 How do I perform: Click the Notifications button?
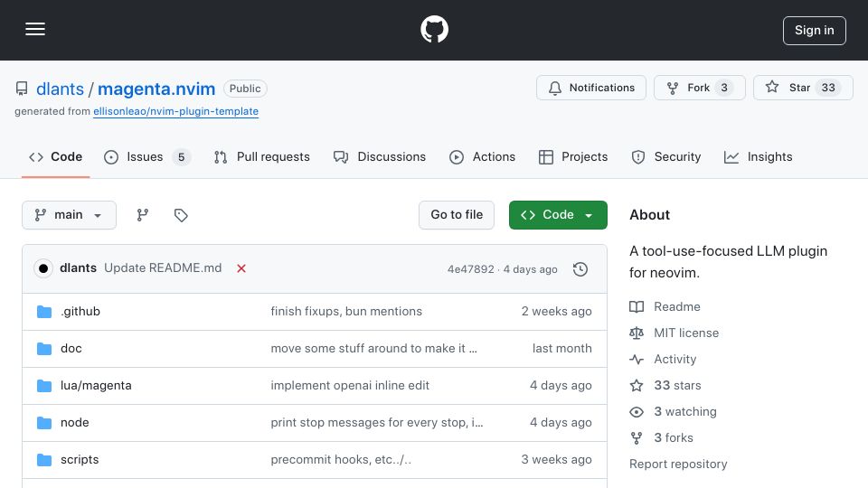coord(590,88)
